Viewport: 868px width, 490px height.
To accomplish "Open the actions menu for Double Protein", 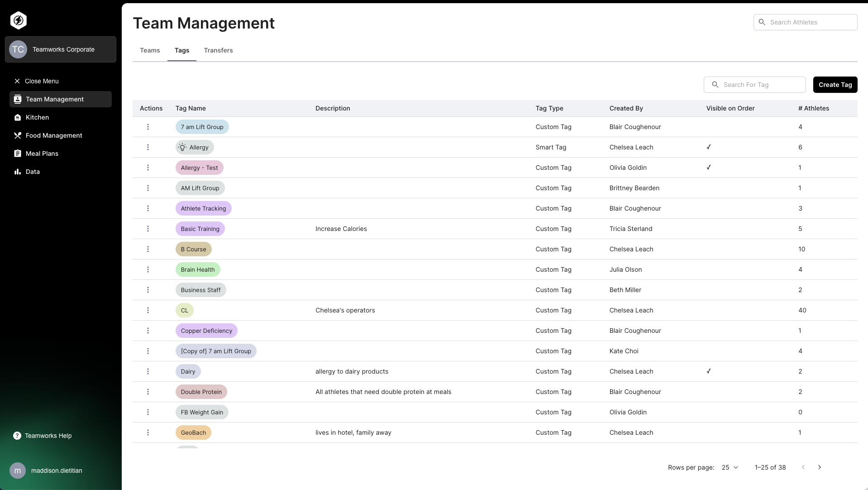I will [x=148, y=392].
